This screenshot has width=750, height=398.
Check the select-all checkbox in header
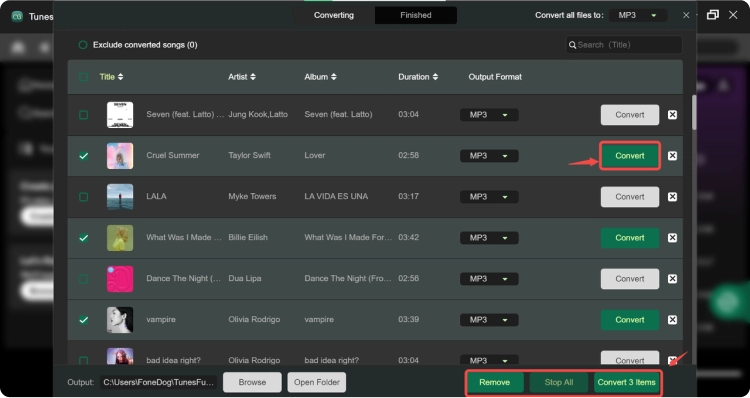[84, 77]
